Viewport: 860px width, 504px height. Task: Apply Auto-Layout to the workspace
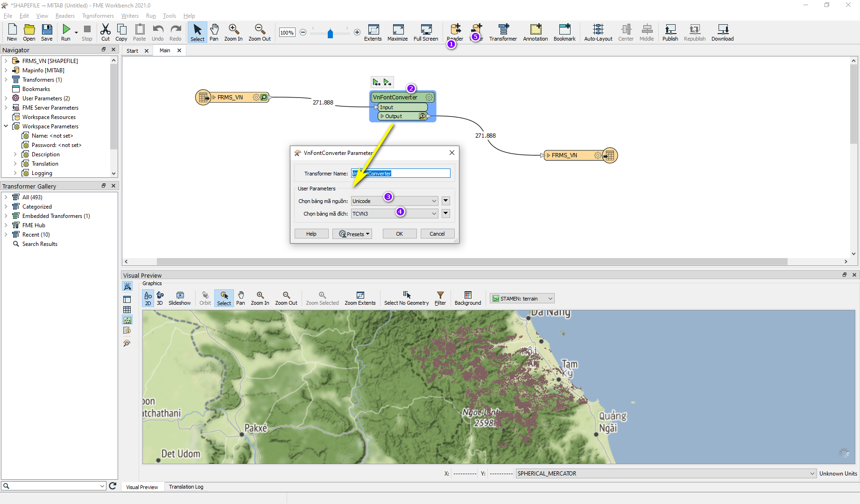[x=598, y=32]
